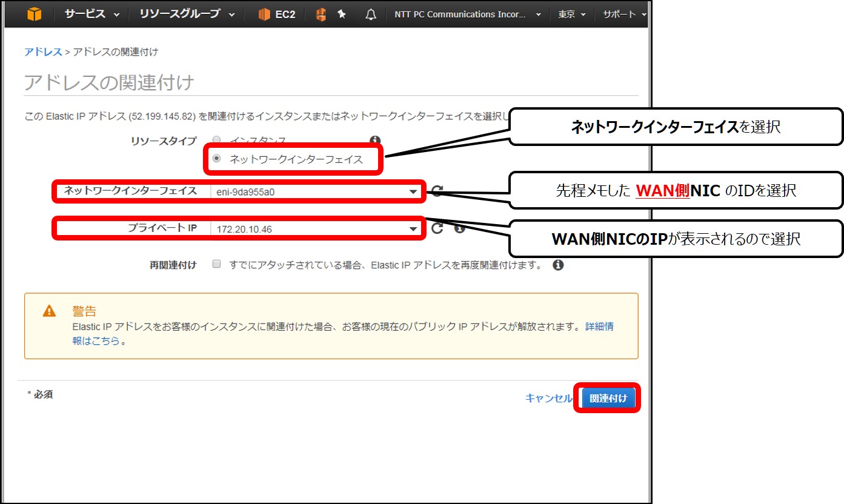Open the notifications bell

click(x=371, y=15)
